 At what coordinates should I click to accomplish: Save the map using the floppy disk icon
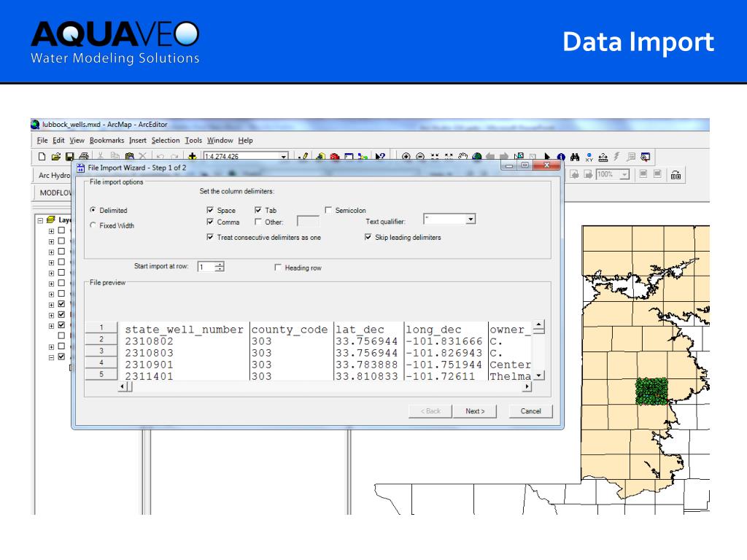(x=69, y=156)
